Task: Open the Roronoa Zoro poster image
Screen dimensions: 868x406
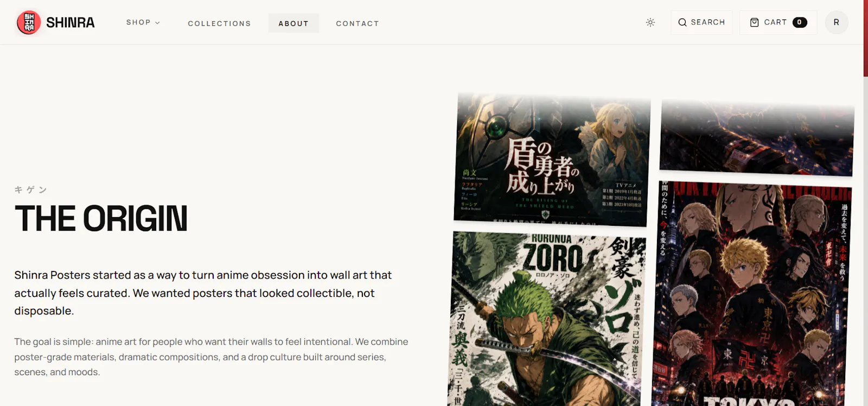Action: tap(547, 319)
